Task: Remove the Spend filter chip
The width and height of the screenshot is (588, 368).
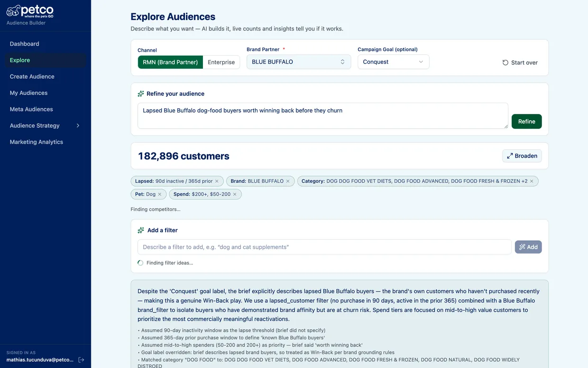Action: click(235, 194)
